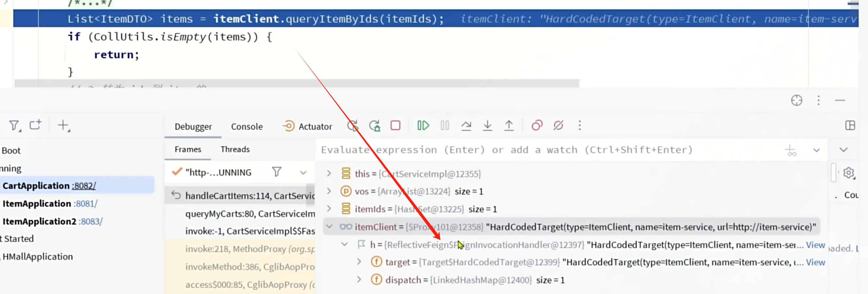Click the frames filter icon

click(277, 172)
